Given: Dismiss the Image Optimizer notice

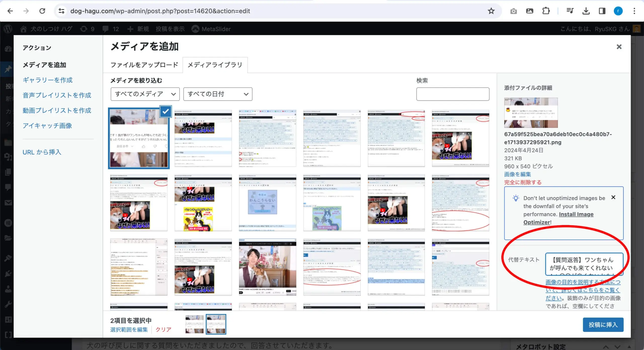Looking at the screenshot, I should point(613,197).
